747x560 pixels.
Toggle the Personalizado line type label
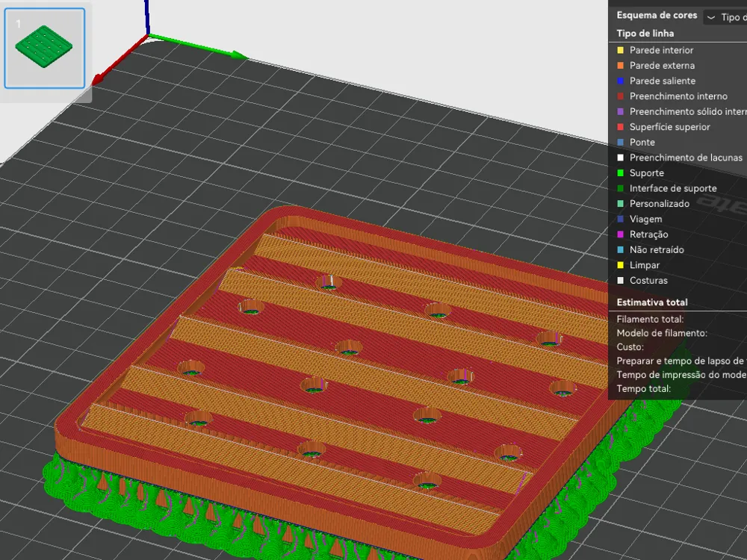[x=660, y=203]
